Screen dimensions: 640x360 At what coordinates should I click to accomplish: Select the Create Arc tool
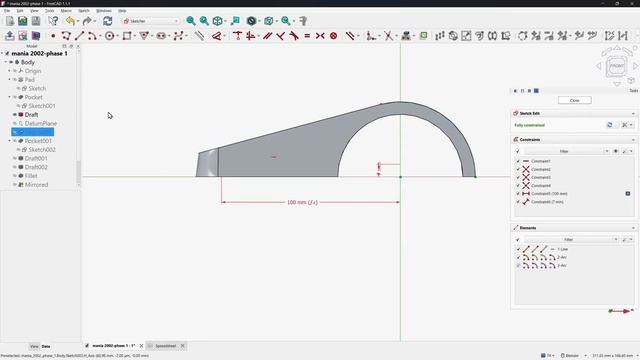coord(92,36)
